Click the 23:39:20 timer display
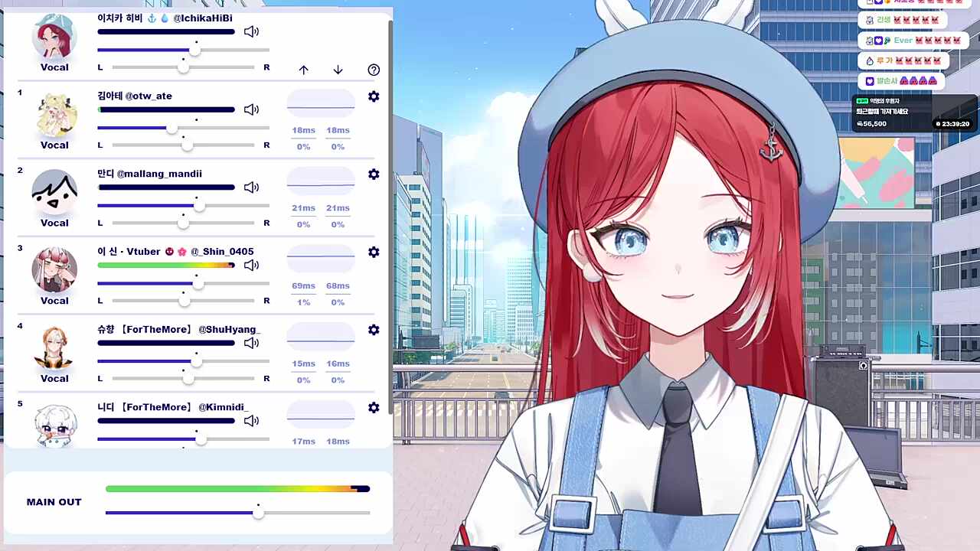 tap(953, 124)
